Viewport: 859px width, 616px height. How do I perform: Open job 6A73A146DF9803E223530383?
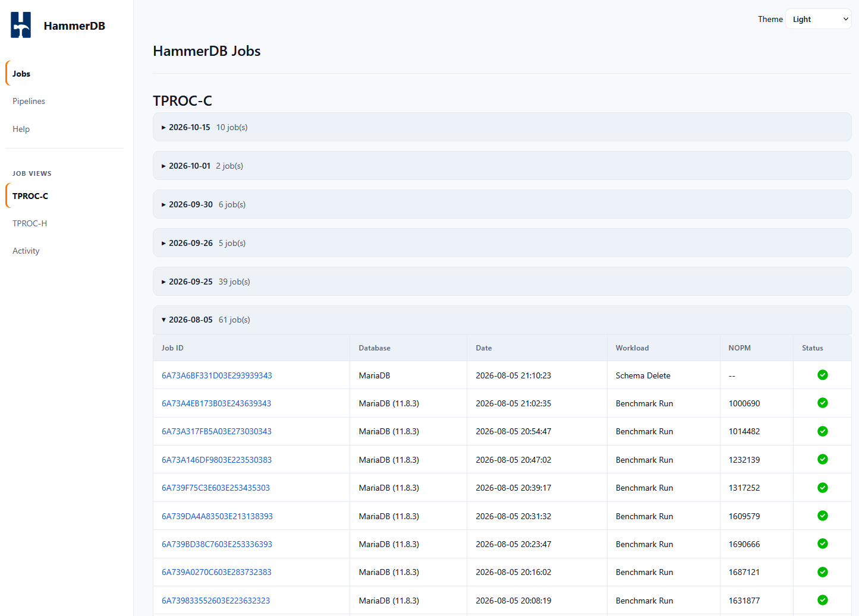click(x=216, y=460)
